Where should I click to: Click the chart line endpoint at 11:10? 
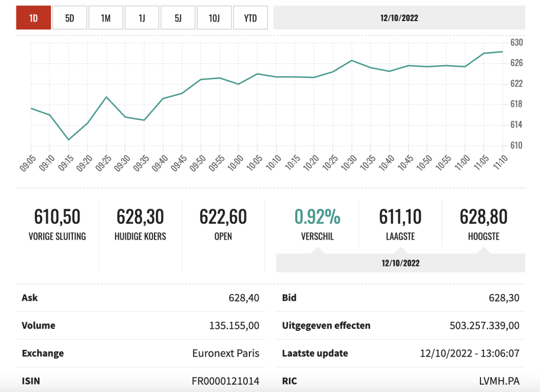click(x=502, y=52)
